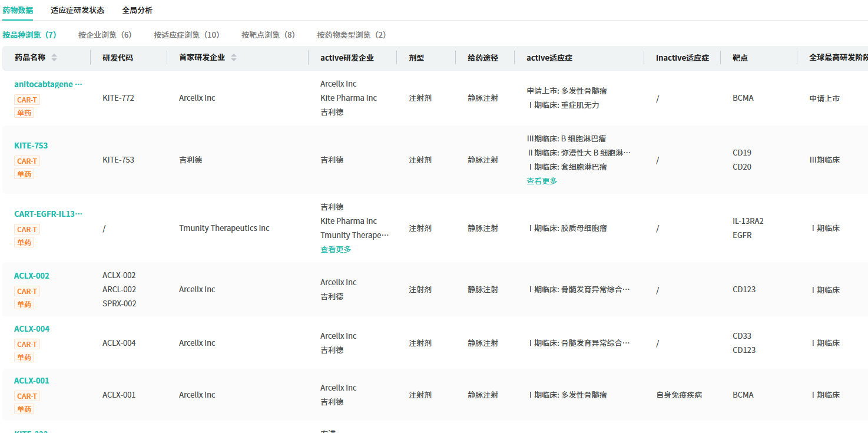Screen dimensions: 868x433
Task: Open the CART-EGFR-IL13 drug name link
Action: click(x=48, y=214)
